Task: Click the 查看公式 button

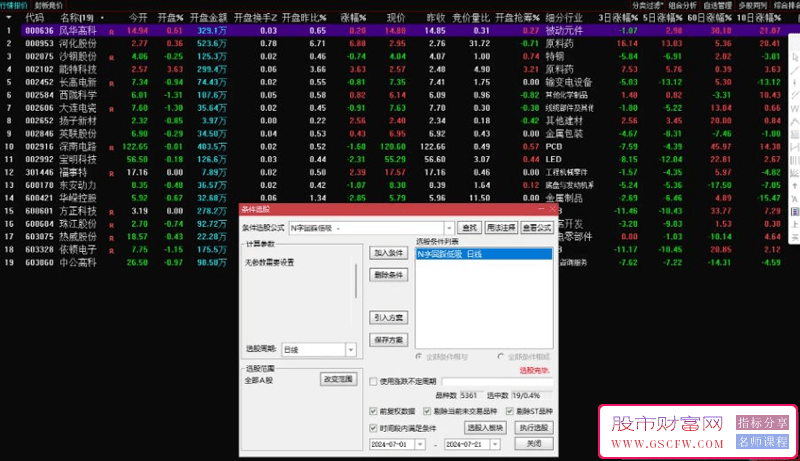Action: [537, 228]
